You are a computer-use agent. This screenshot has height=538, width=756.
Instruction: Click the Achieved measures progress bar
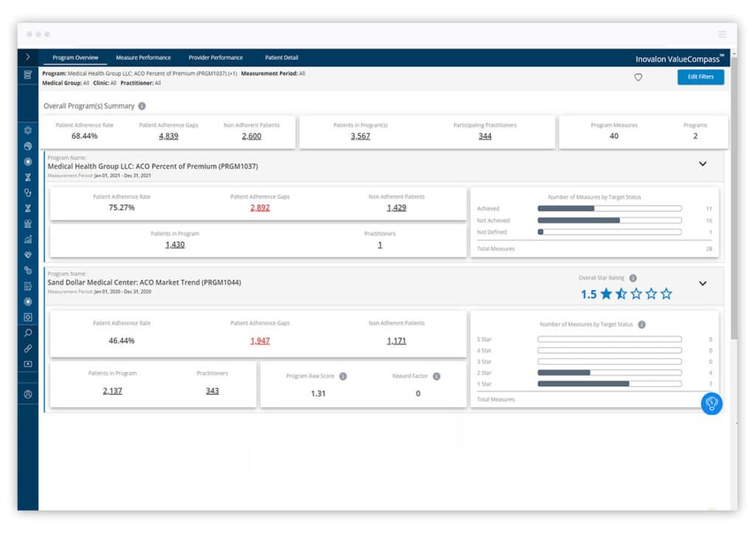tap(609, 209)
